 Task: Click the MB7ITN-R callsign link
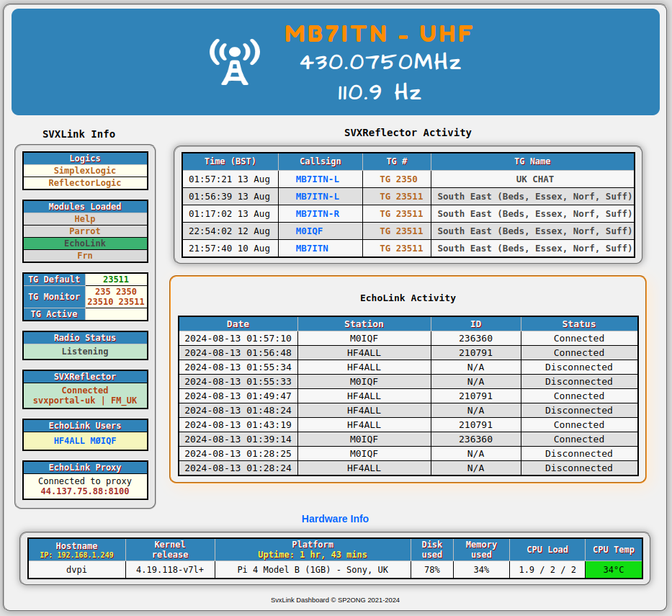(x=317, y=214)
